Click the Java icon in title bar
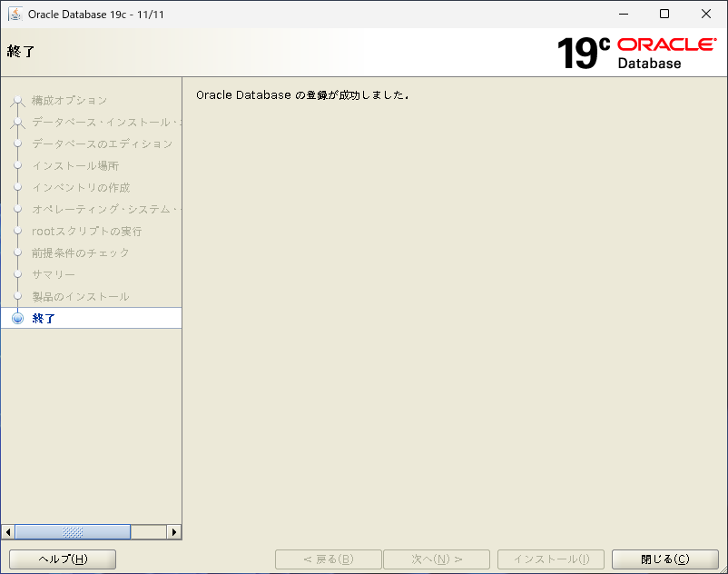The image size is (728, 574). (x=15, y=14)
